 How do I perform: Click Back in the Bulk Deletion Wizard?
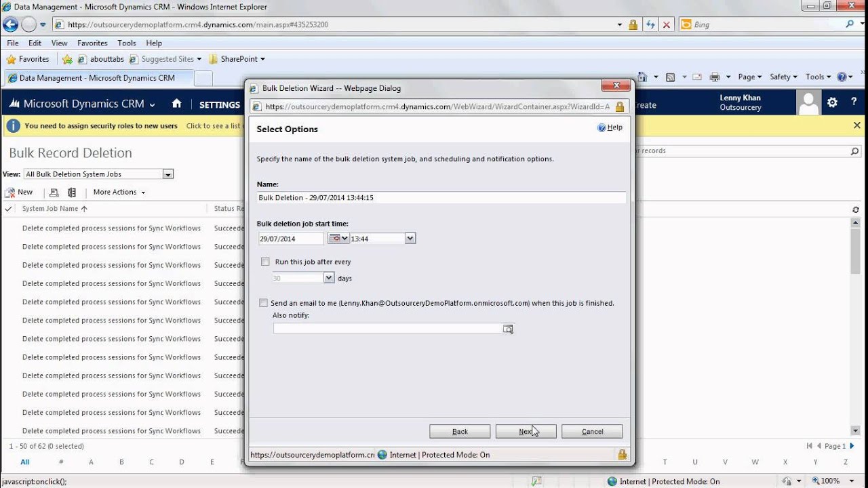point(460,431)
